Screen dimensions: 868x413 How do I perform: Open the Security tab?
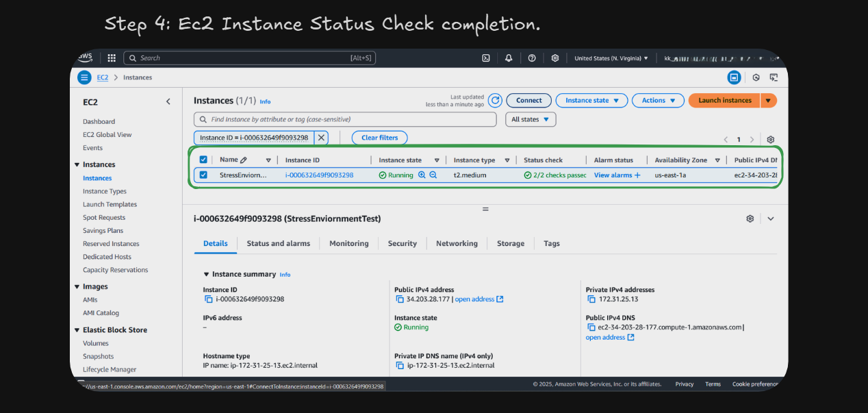(402, 243)
